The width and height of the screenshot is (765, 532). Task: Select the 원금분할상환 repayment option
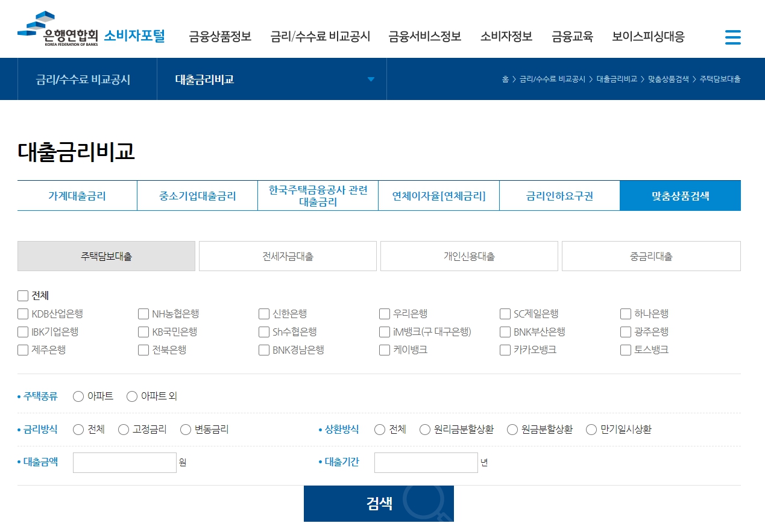pos(512,430)
